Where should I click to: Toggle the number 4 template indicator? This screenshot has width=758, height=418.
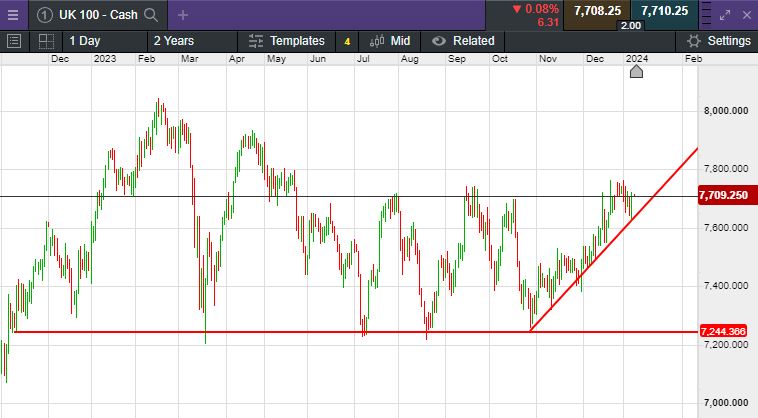coord(346,41)
